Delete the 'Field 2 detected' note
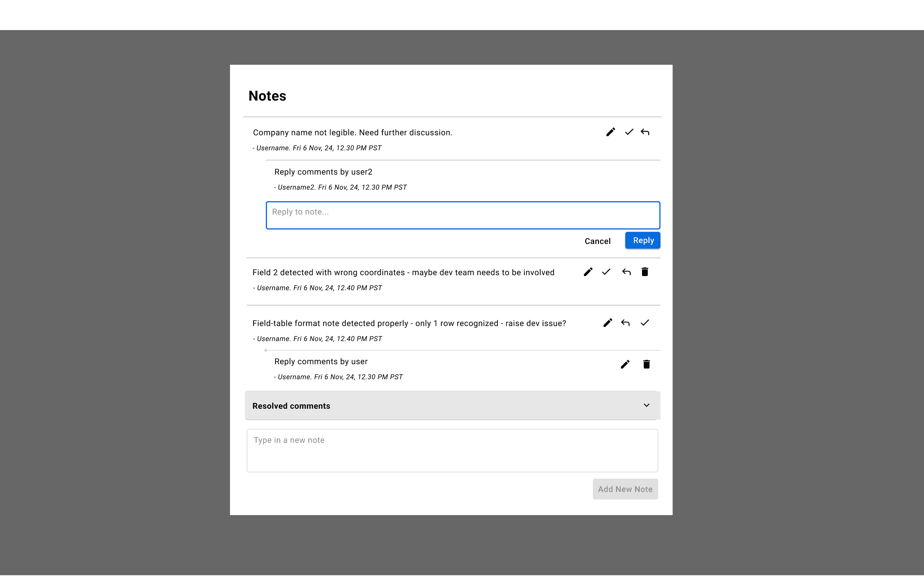 click(x=645, y=272)
